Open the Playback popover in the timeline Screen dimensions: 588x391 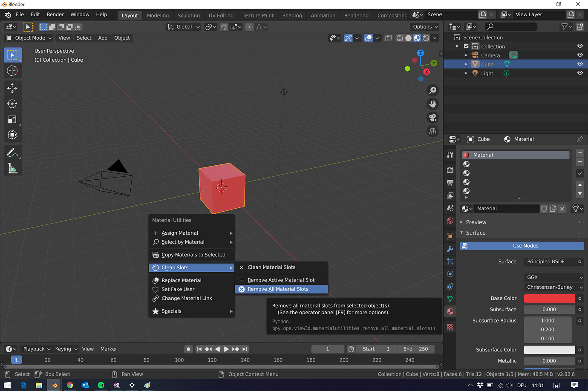(x=37, y=349)
